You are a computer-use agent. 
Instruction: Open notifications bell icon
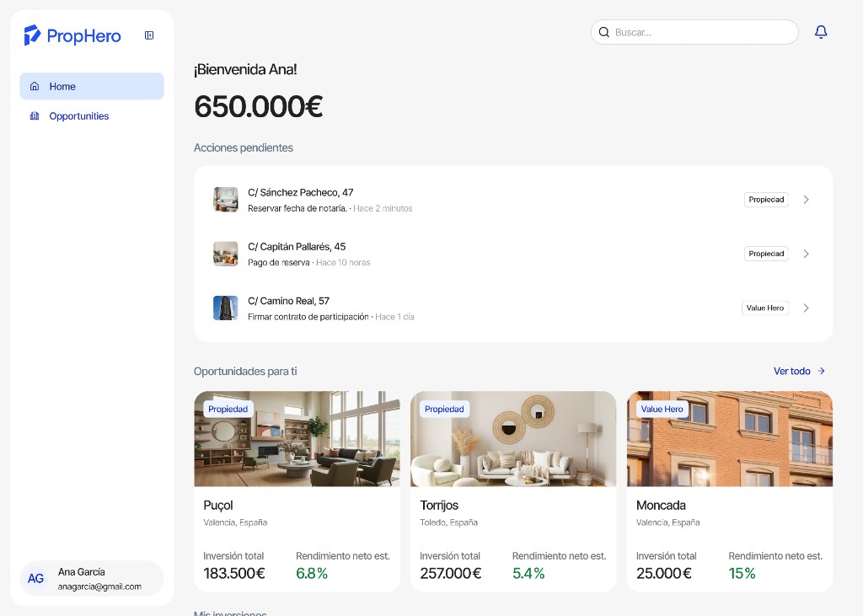821,32
